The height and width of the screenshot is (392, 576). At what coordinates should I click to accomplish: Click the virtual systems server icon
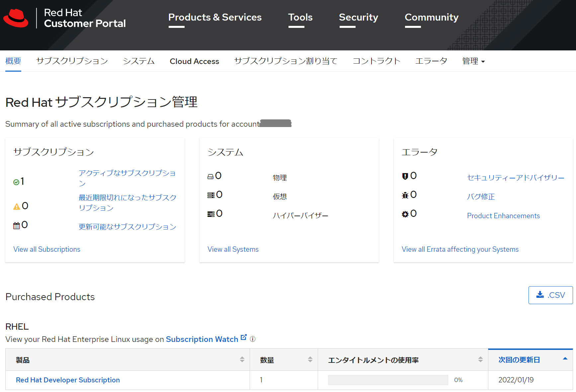211,195
